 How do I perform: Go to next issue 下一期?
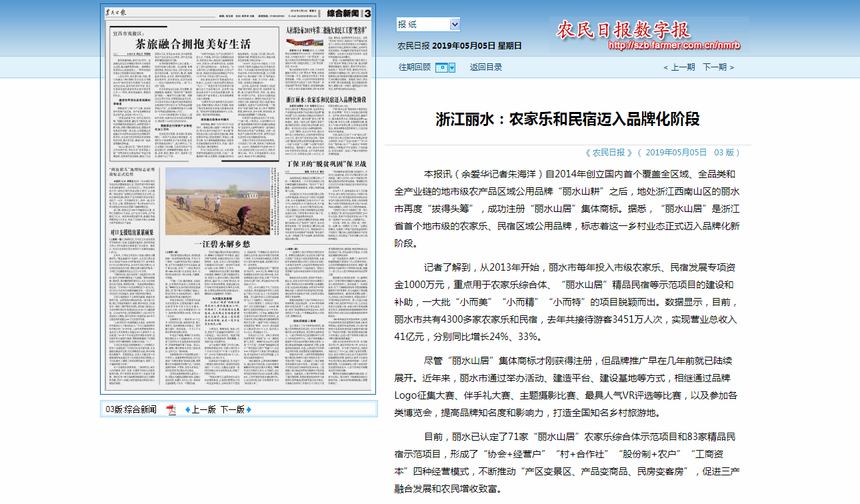[x=718, y=67]
